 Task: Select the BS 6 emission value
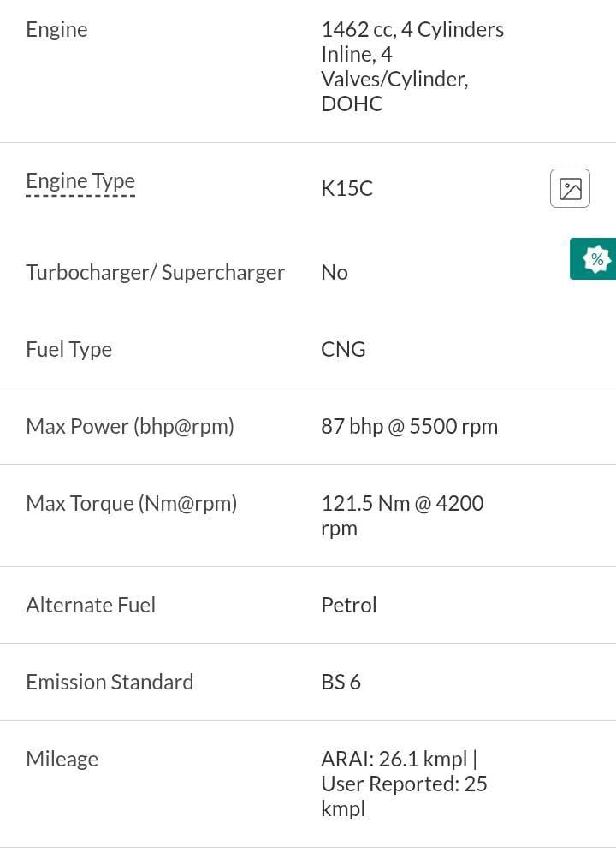click(x=341, y=682)
